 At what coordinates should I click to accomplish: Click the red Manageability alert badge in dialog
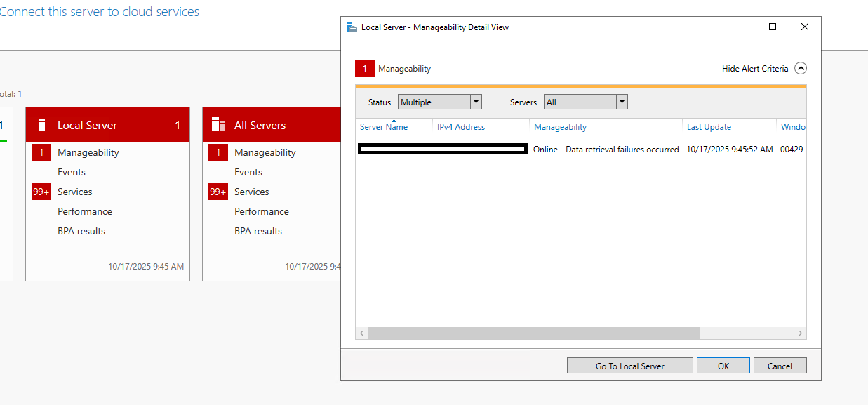coord(364,68)
